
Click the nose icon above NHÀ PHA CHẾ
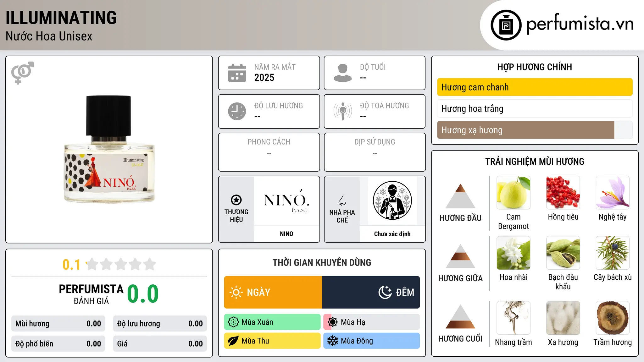(x=342, y=200)
